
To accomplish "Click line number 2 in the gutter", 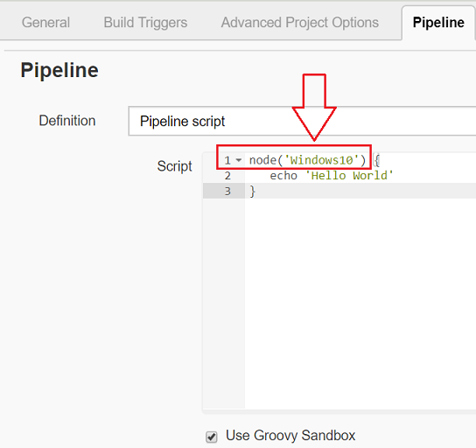I will click(227, 176).
